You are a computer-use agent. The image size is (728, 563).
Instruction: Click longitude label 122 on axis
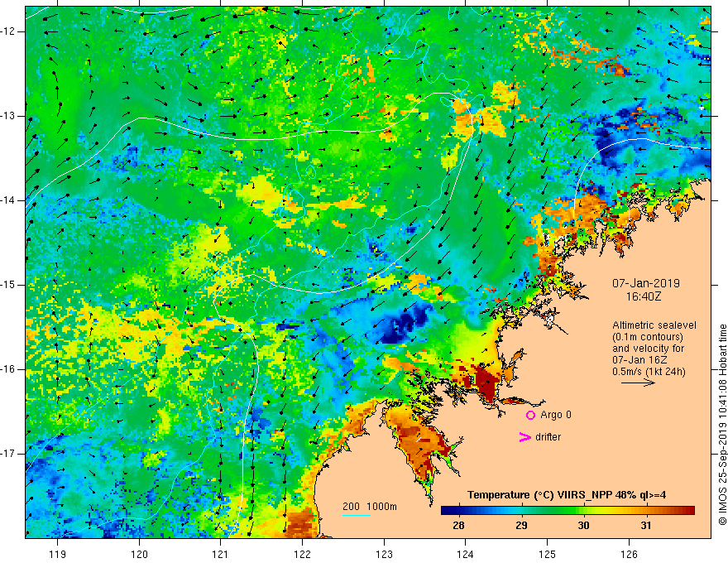[302, 554]
